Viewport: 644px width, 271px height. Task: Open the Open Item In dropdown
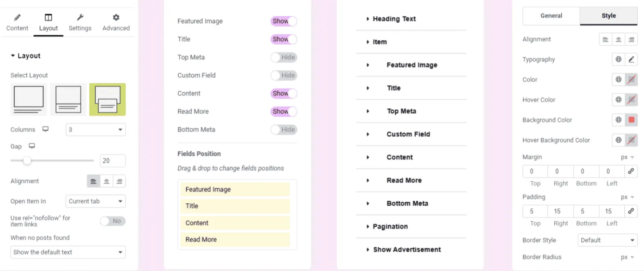point(96,201)
